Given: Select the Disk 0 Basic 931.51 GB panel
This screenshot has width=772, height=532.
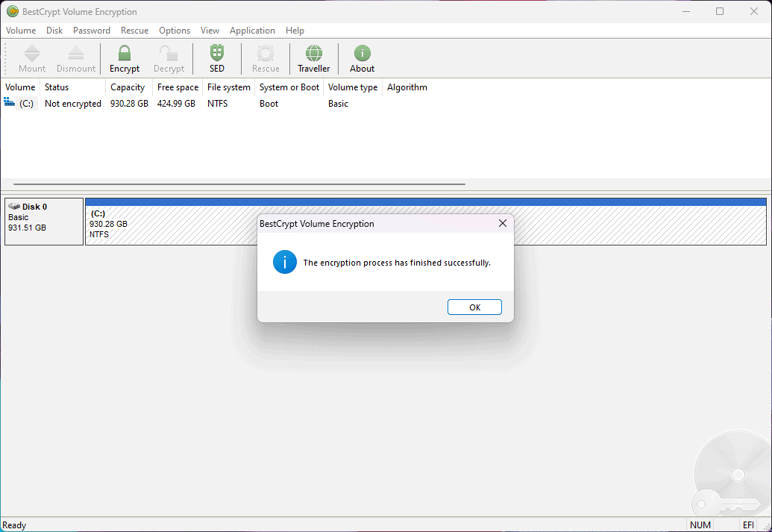Looking at the screenshot, I should [x=44, y=222].
